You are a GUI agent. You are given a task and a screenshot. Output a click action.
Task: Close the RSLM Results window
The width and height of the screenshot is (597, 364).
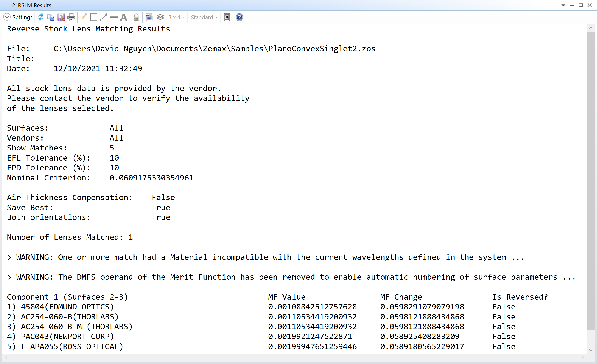coord(589,5)
